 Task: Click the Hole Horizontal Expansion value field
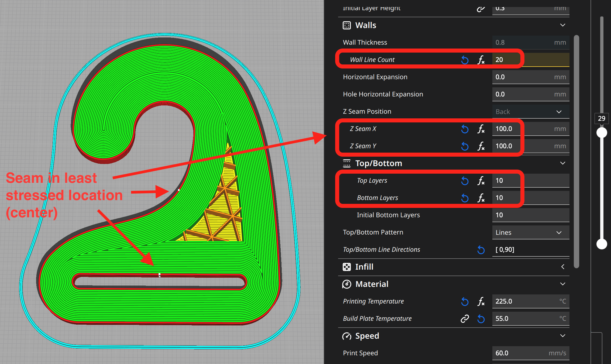pos(531,94)
